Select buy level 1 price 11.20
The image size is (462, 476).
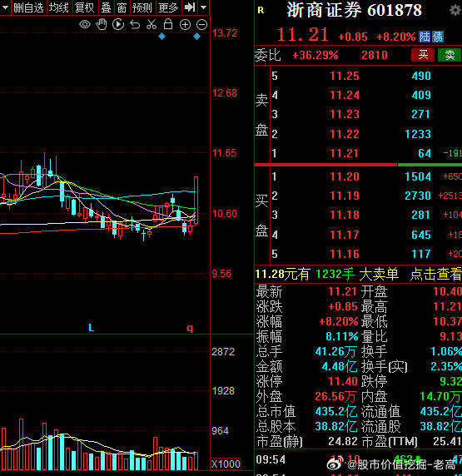(x=345, y=176)
